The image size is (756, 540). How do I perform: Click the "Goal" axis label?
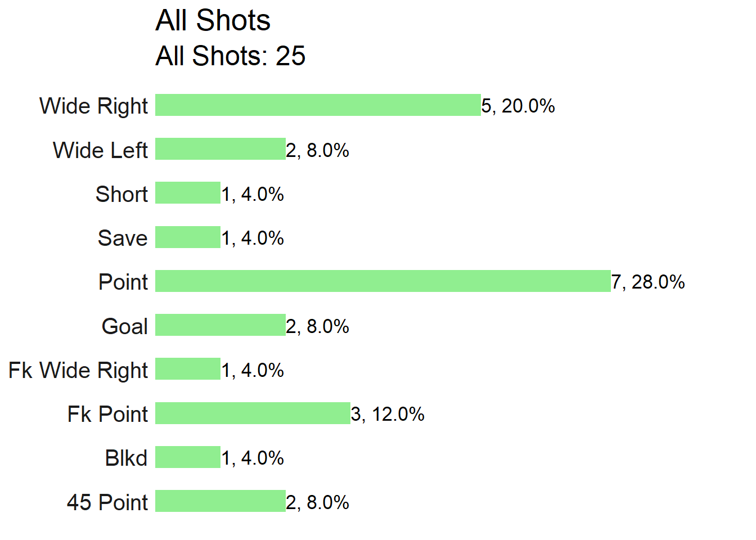[125, 326]
